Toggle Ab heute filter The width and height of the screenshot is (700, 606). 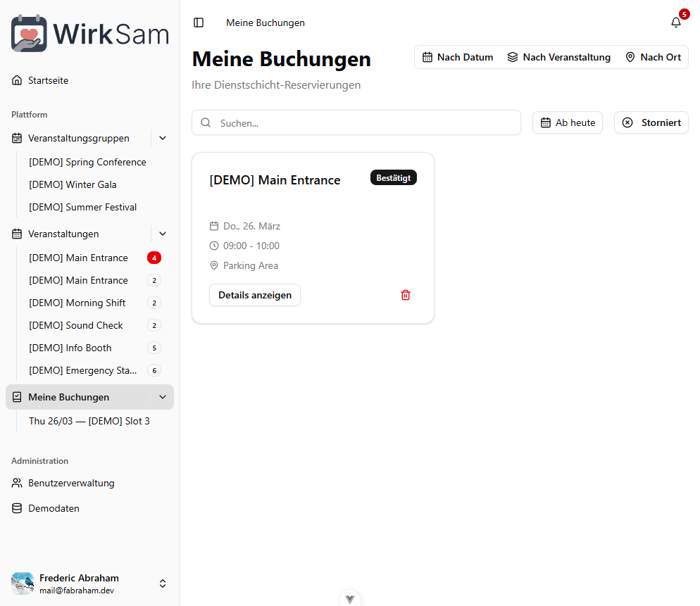coord(568,122)
